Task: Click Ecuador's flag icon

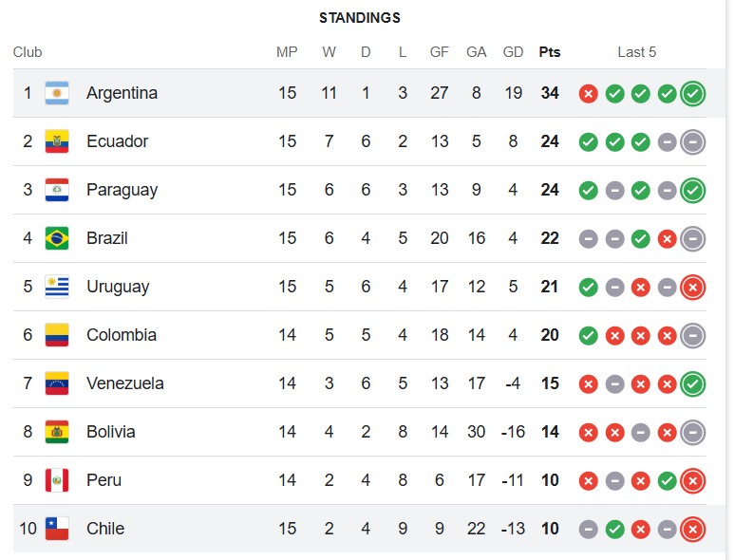Action: (57, 141)
